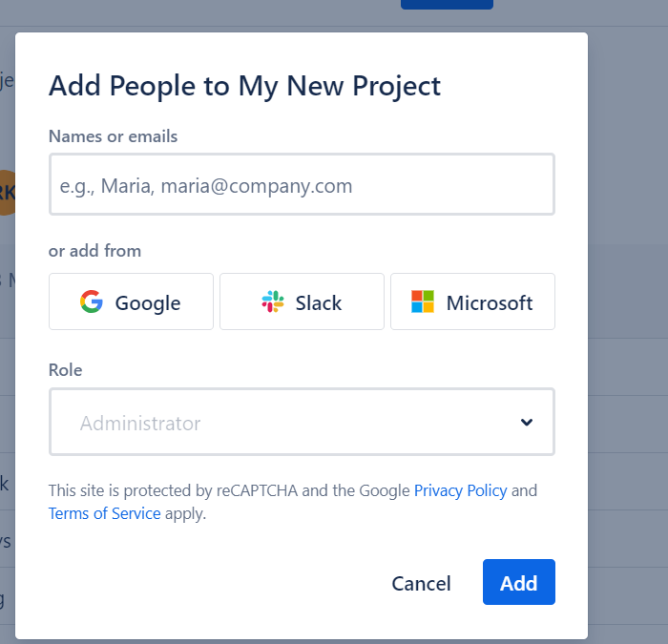Click the Google logo icon
The image size is (668, 644).
pyautogui.click(x=92, y=302)
